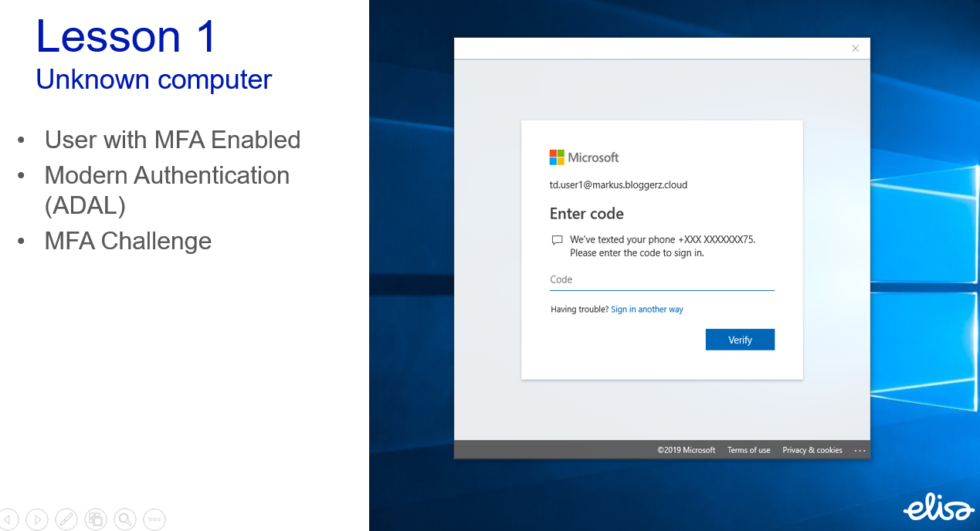Click inside the Code input field

click(662, 279)
